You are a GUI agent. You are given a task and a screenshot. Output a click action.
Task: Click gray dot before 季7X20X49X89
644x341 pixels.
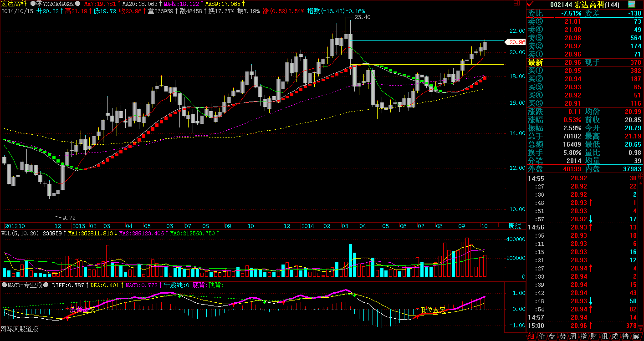(33, 3)
